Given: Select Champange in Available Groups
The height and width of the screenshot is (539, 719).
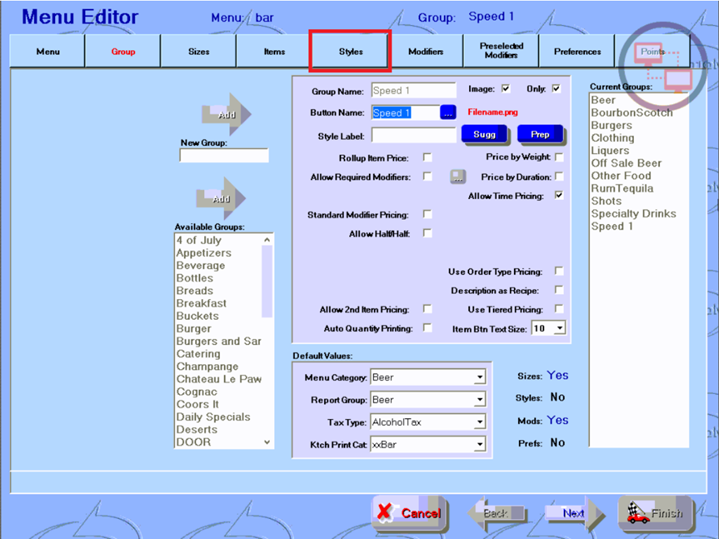Looking at the screenshot, I should pyautogui.click(x=207, y=367).
